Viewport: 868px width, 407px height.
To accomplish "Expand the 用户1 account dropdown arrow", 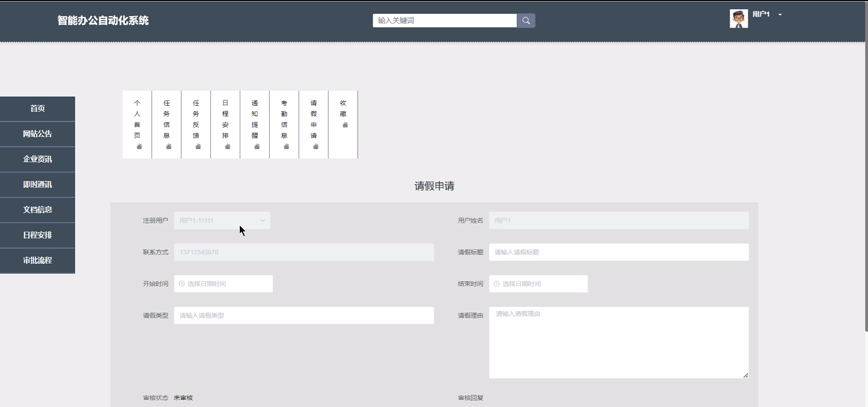I will click(x=780, y=14).
